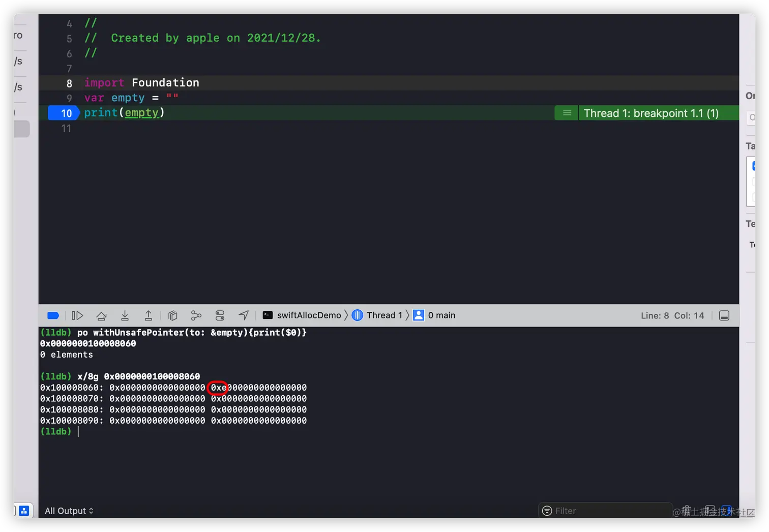Screen dimensions: 769x532
Task: Click the Line 8 Col 14 indicator
Action: 672,315
